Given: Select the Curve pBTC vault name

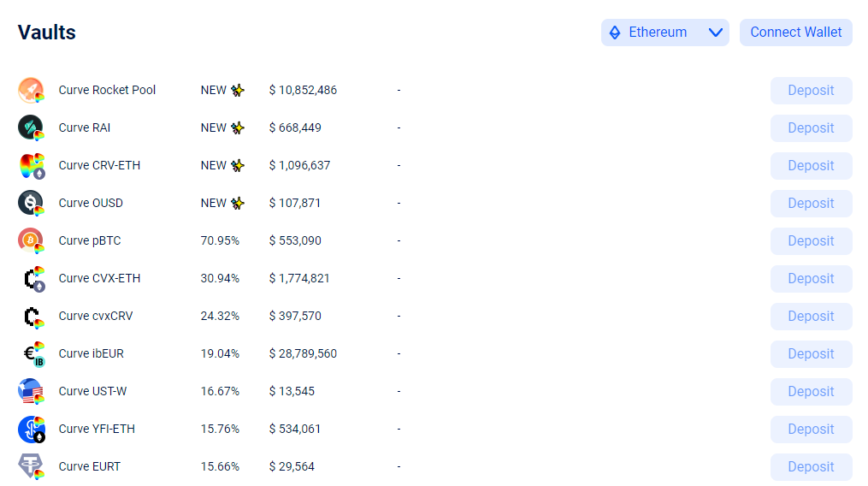Looking at the screenshot, I should (90, 241).
